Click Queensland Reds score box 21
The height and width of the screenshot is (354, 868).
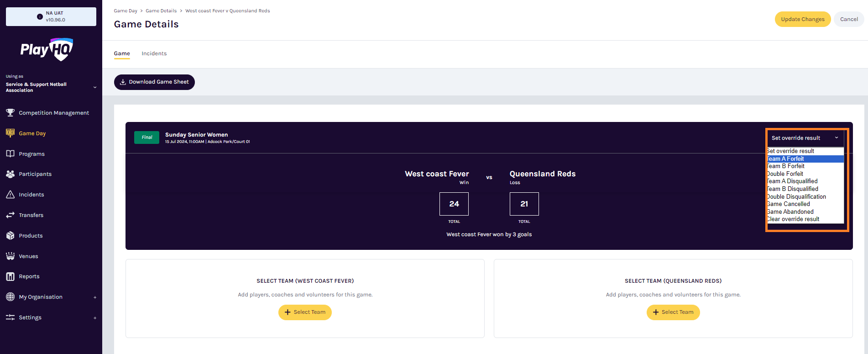pos(524,204)
